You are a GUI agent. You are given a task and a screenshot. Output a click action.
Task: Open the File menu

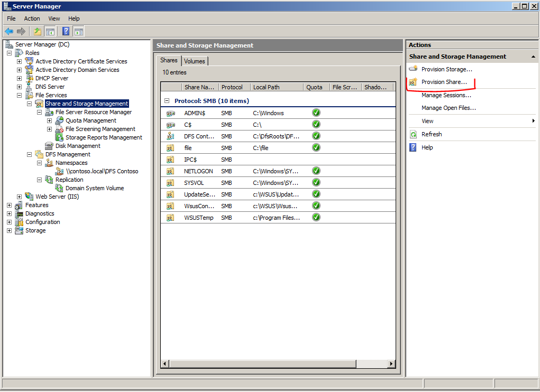(x=11, y=18)
